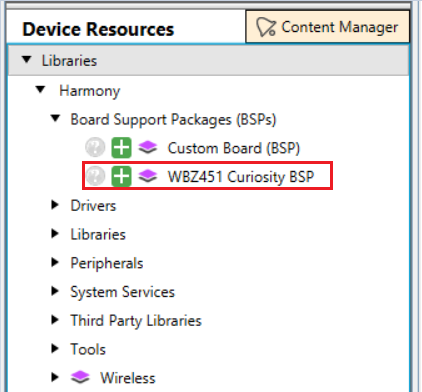Image resolution: width=422 pixels, height=392 pixels.
Task: Select WBZ451 Curiosity BSP item
Action: coord(241,176)
